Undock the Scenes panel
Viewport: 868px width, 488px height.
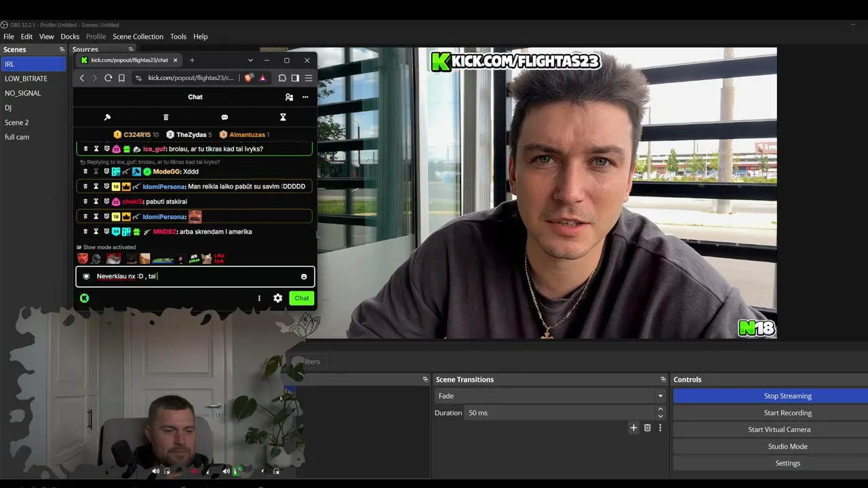(62, 49)
